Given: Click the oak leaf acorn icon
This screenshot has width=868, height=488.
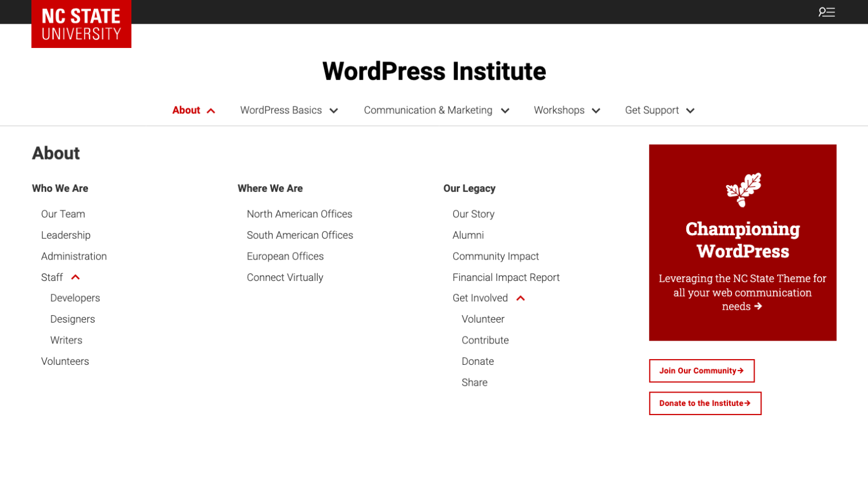Looking at the screenshot, I should [x=743, y=190].
